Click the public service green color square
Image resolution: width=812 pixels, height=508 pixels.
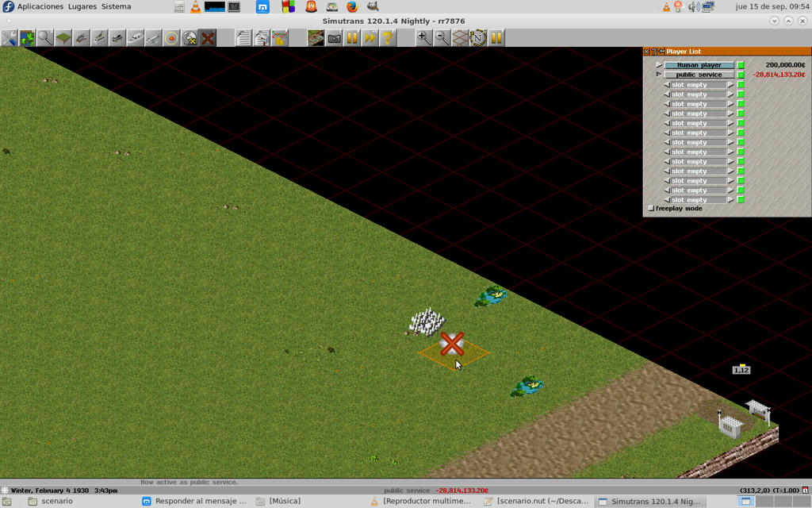point(741,75)
